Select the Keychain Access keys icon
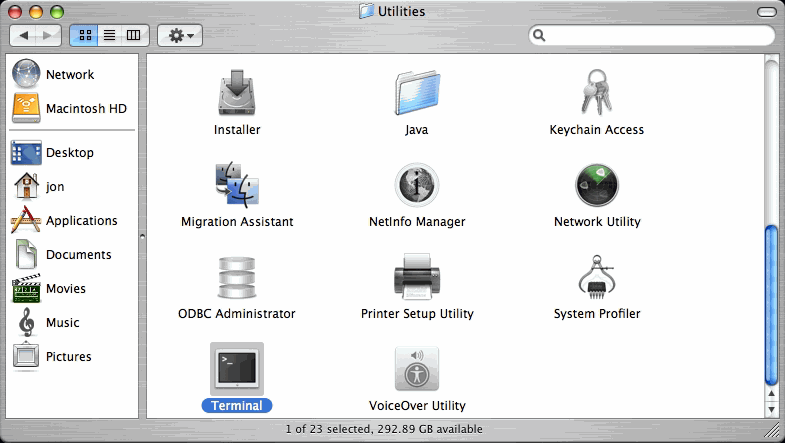 click(596, 92)
